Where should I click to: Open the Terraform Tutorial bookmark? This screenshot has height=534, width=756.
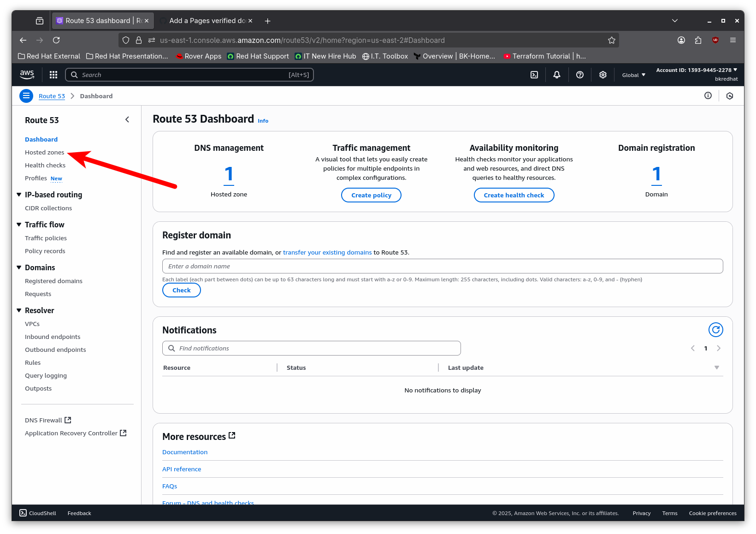544,56
